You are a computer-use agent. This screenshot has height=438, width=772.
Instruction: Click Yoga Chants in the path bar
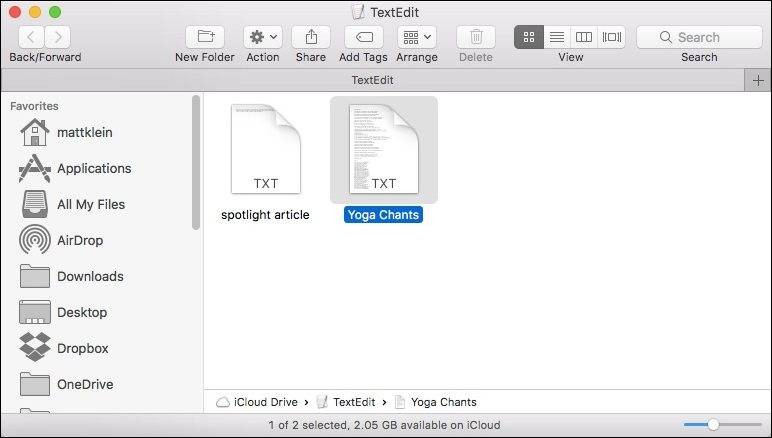pyautogui.click(x=436, y=402)
